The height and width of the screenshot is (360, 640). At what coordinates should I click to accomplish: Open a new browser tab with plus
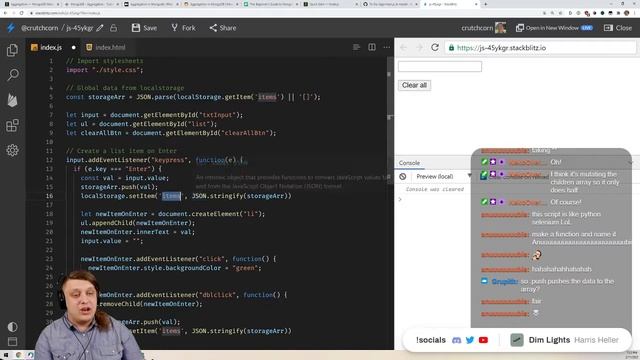point(485,4)
